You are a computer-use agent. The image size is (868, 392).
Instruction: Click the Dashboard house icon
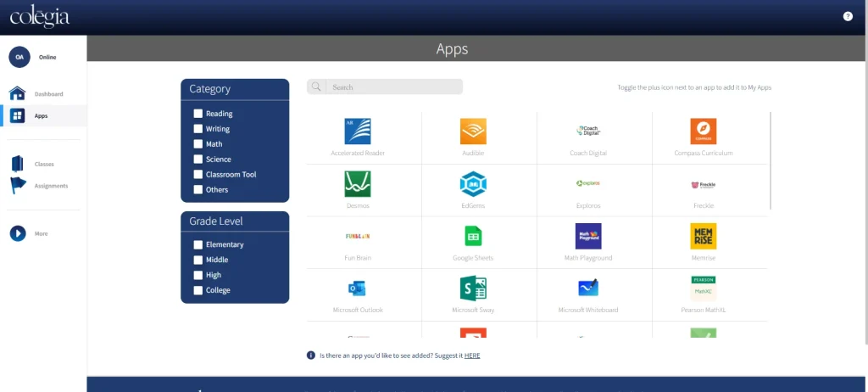(x=18, y=93)
